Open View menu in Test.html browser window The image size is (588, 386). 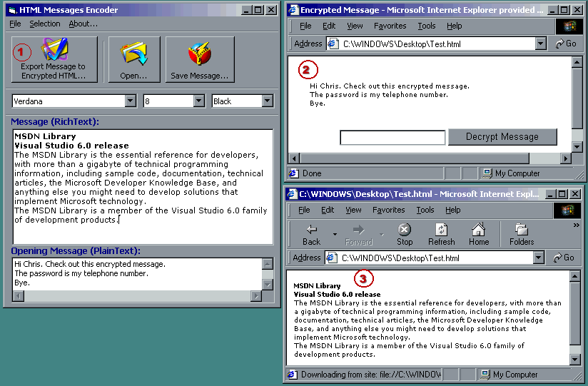click(353, 210)
